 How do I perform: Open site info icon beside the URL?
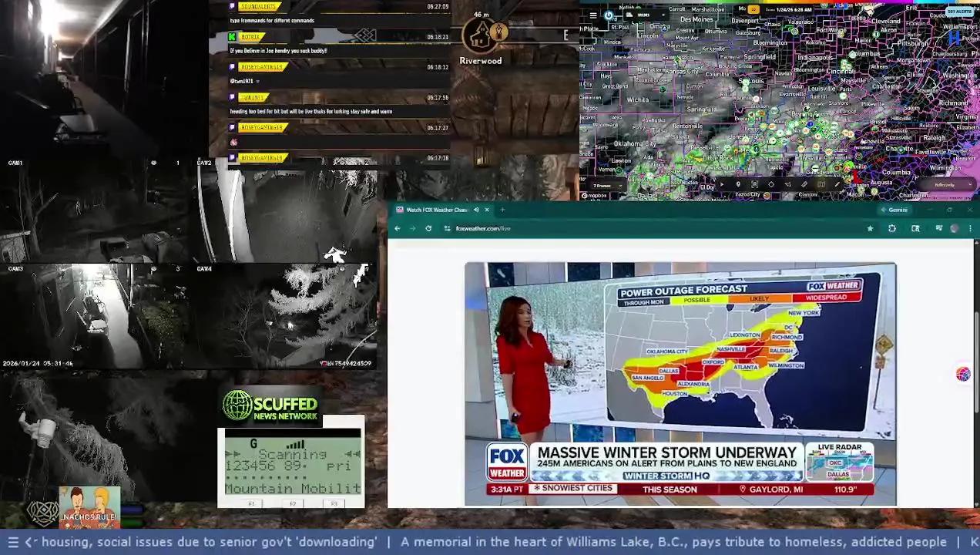(x=447, y=228)
